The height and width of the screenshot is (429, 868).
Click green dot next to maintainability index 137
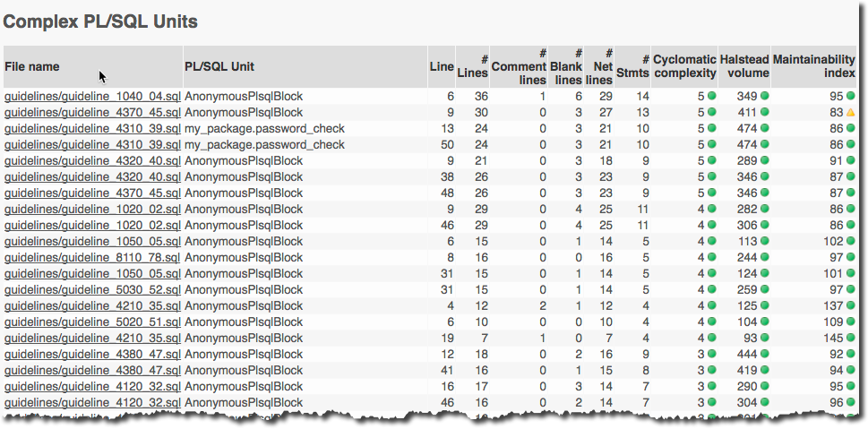click(x=850, y=306)
